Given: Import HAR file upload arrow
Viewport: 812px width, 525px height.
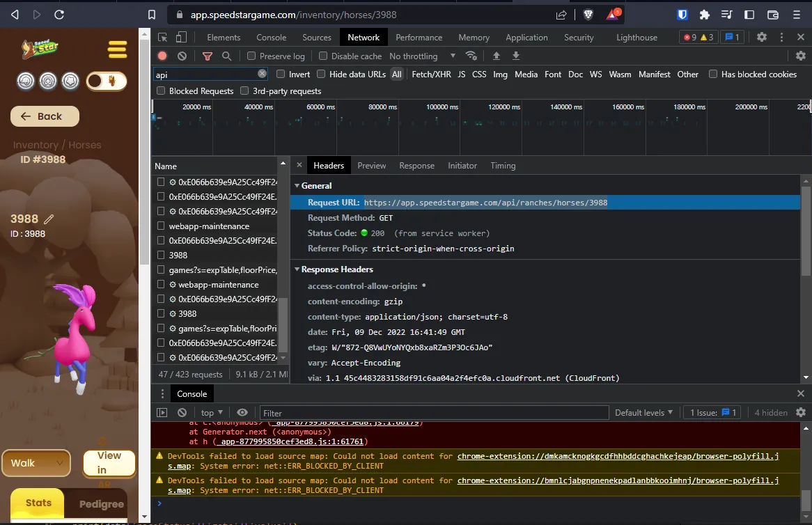Looking at the screenshot, I should pyautogui.click(x=496, y=56).
